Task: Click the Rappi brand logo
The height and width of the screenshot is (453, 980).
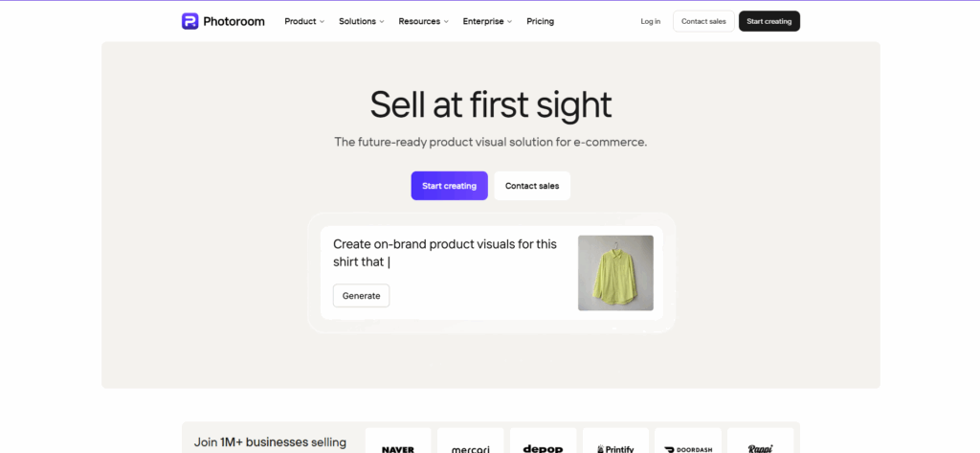Action: pyautogui.click(x=760, y=448)
